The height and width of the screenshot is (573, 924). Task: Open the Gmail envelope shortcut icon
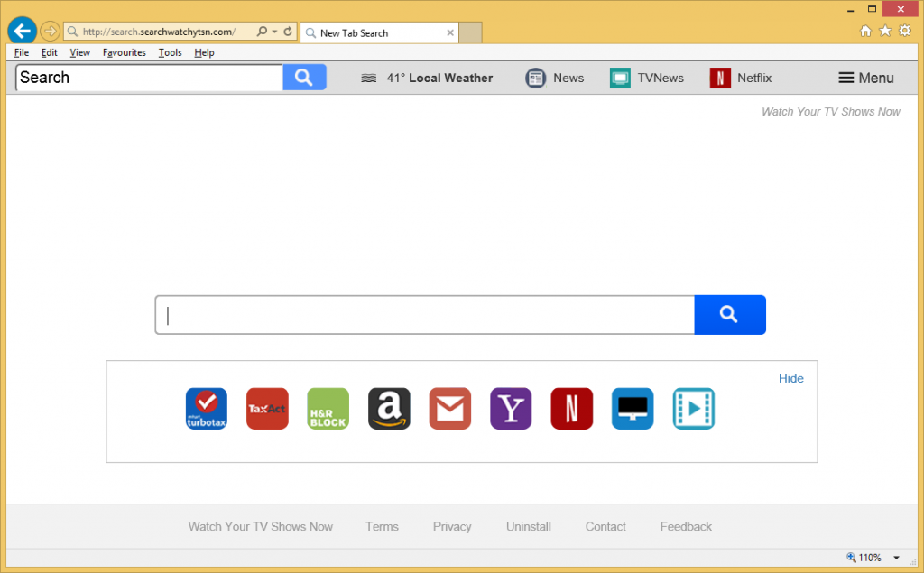[x=450, y=409]
